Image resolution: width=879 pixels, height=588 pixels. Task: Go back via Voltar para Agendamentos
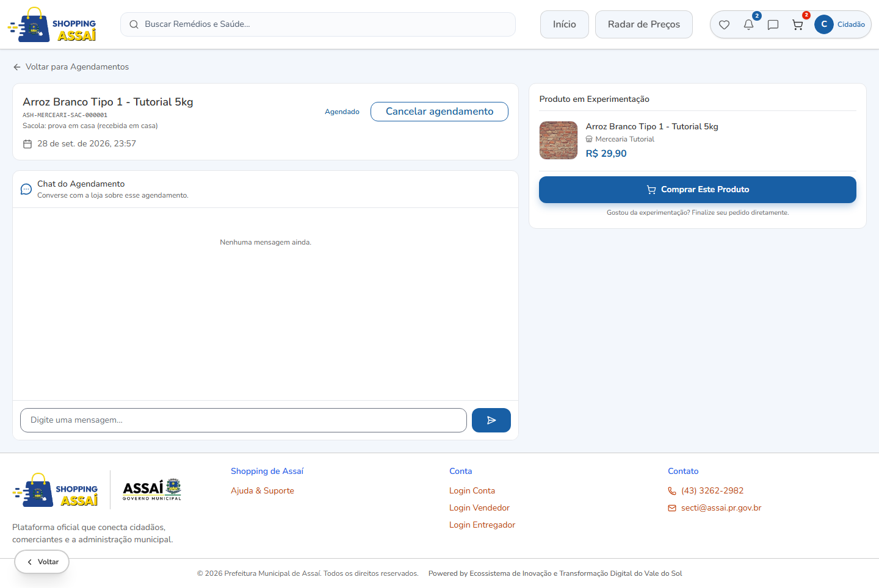[x=71, y=66]
